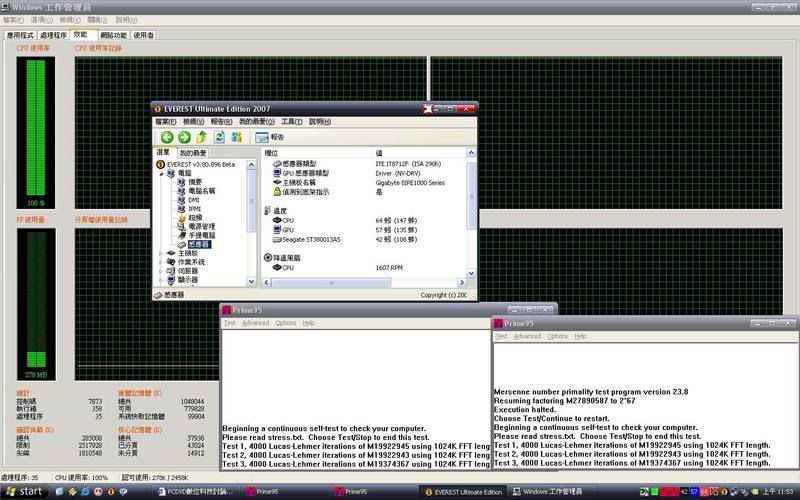Click the GPU 感應器類型 row in EVEREST

click(x=365, y=173)
